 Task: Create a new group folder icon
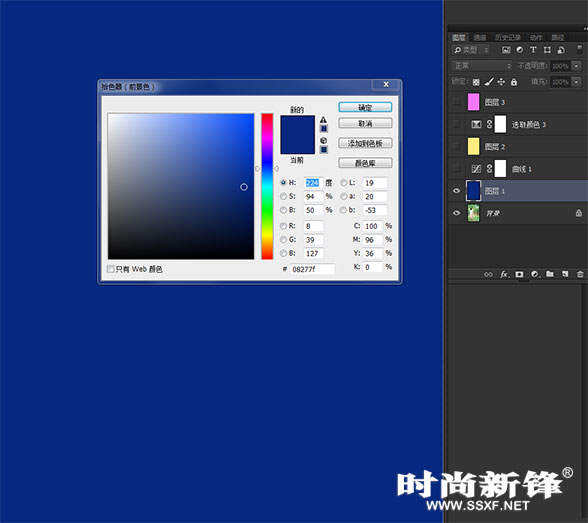pos(550,274)
